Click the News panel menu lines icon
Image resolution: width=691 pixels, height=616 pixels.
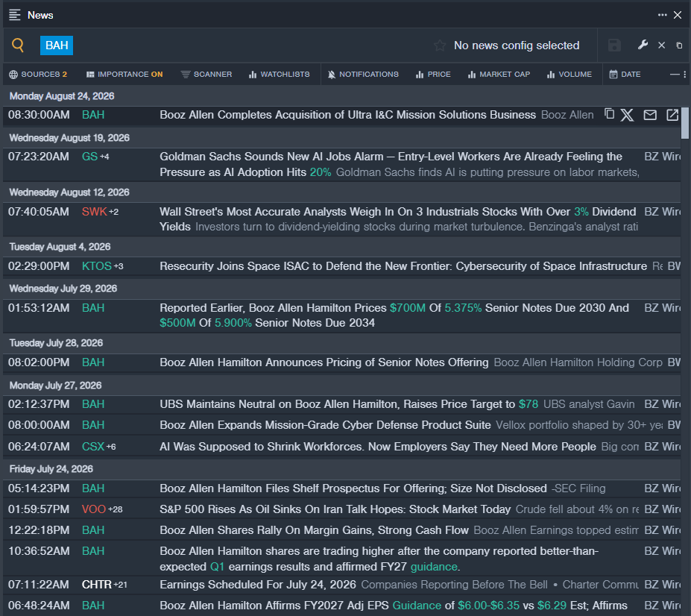click(15, 15)
